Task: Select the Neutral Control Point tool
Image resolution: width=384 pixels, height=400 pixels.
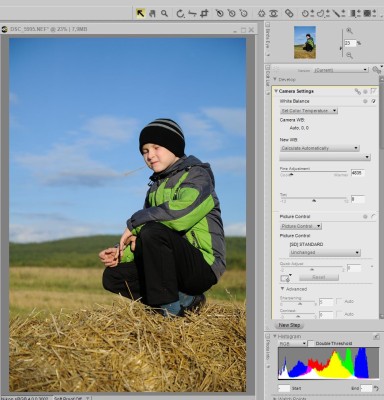Action: [x=231, y=13]
